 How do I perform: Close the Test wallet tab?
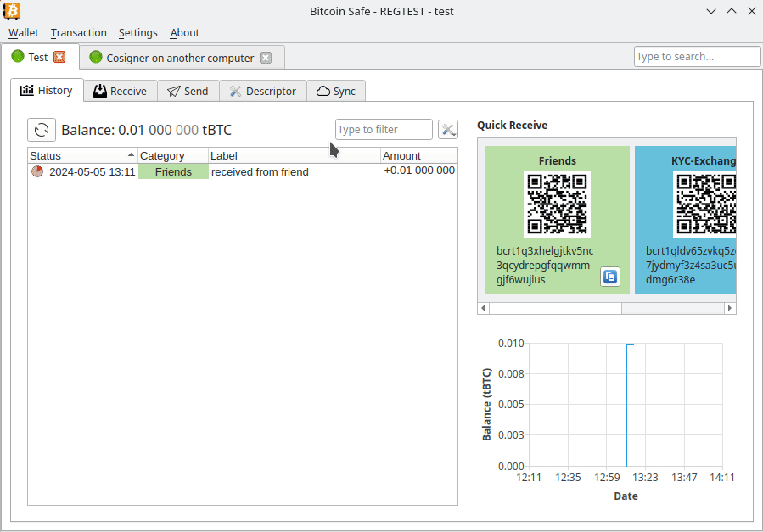(59, 57)
